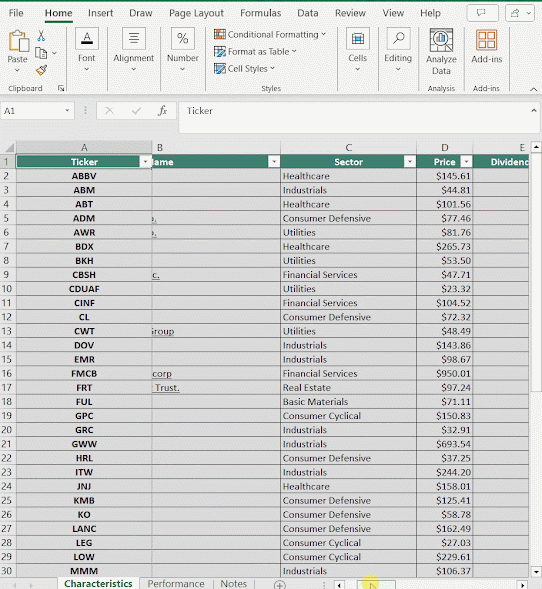Viewport: 542px width, 589px height.
Task: Open the Clipboard dialog launcher
Action: pos(61,88)
